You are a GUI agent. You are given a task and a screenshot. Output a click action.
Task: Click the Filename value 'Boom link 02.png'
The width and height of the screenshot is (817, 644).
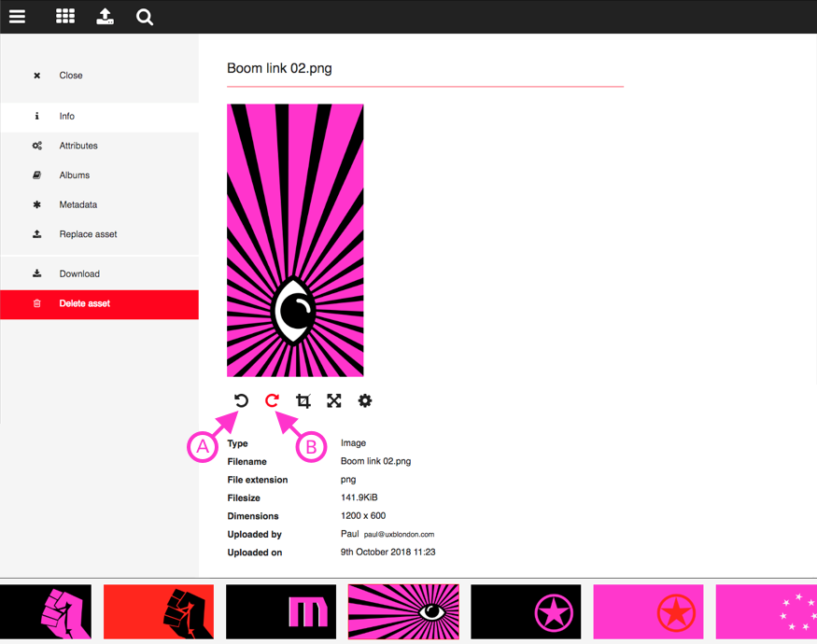[375, 461]
